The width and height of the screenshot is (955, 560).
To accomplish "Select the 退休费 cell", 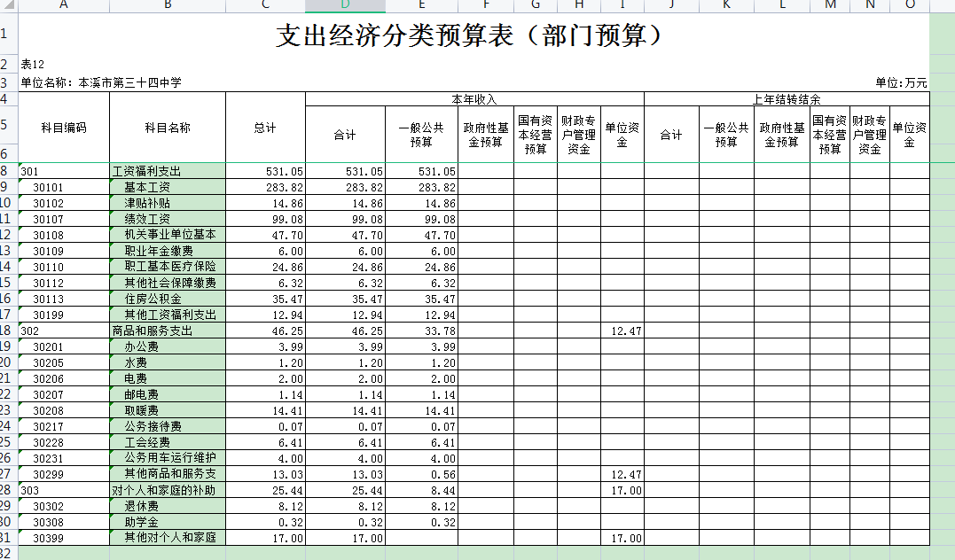I will tap(168, 506).
